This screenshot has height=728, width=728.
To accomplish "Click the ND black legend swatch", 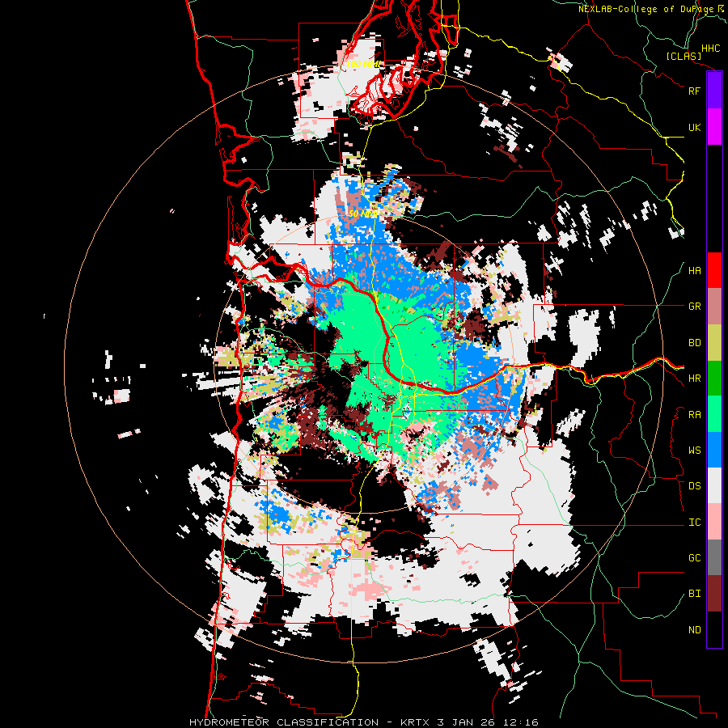I will pos(714,629).
